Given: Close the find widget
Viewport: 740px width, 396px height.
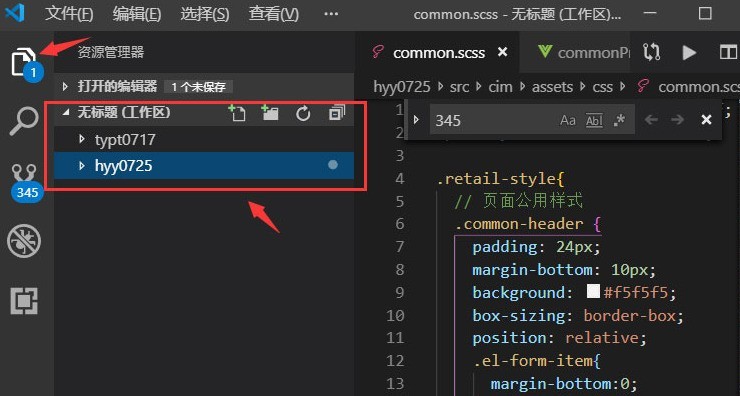Looking at the screenshot, I should [706, 120].
